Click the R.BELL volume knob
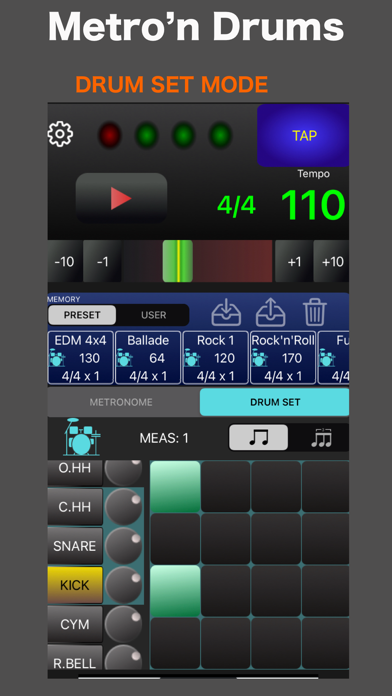Viewport: 392px width, 696px height. coord(123,658)
